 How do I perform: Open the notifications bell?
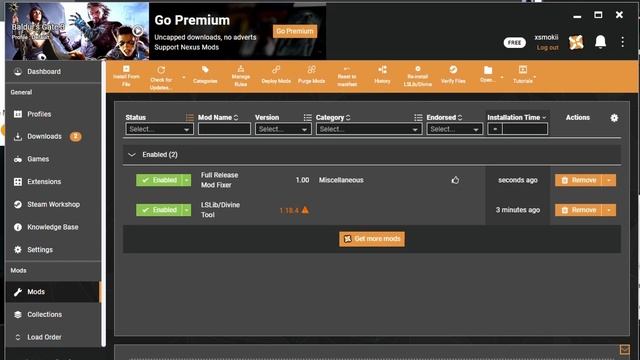click(600, 42)
